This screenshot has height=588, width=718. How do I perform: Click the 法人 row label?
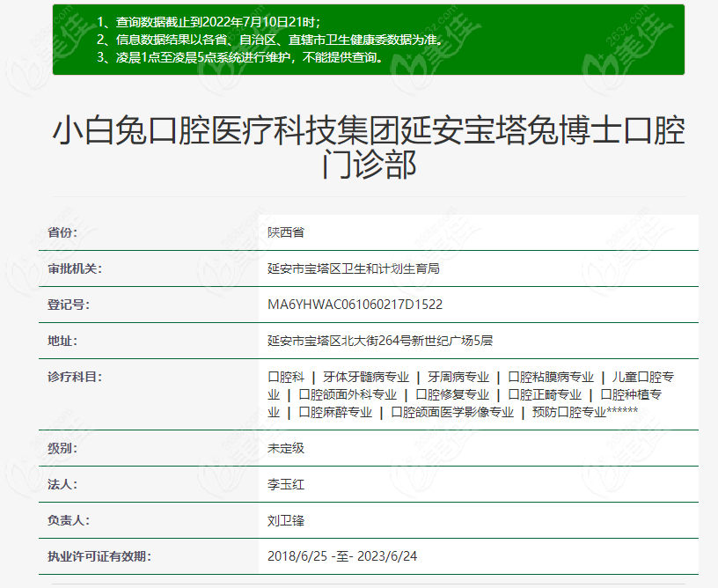[x=62, y=485]
